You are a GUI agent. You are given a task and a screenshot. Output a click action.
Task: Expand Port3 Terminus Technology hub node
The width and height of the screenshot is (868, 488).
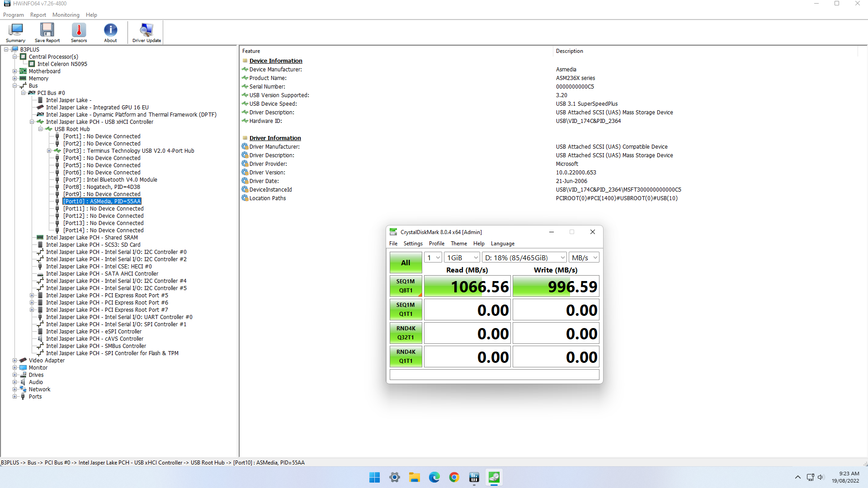(49, 150)
